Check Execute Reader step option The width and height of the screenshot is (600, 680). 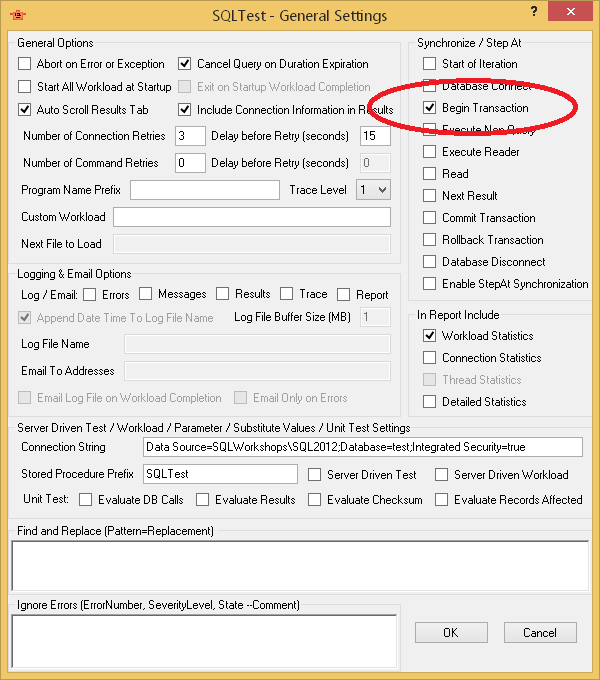coord(430,152)
